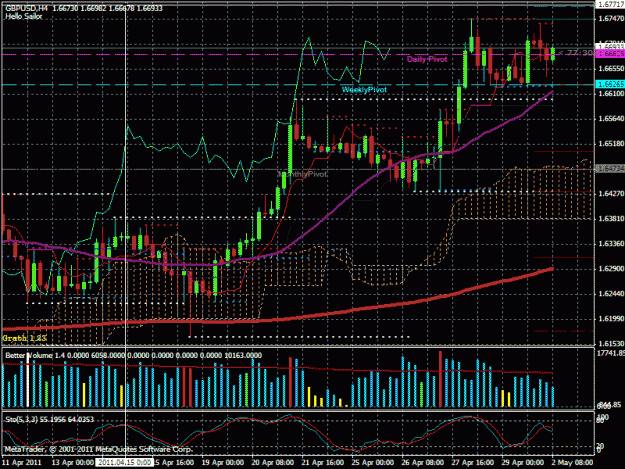This screenshot has height=469, width=625.
Task: Click the 1.67470 price scale value
Action: (611, 19)
